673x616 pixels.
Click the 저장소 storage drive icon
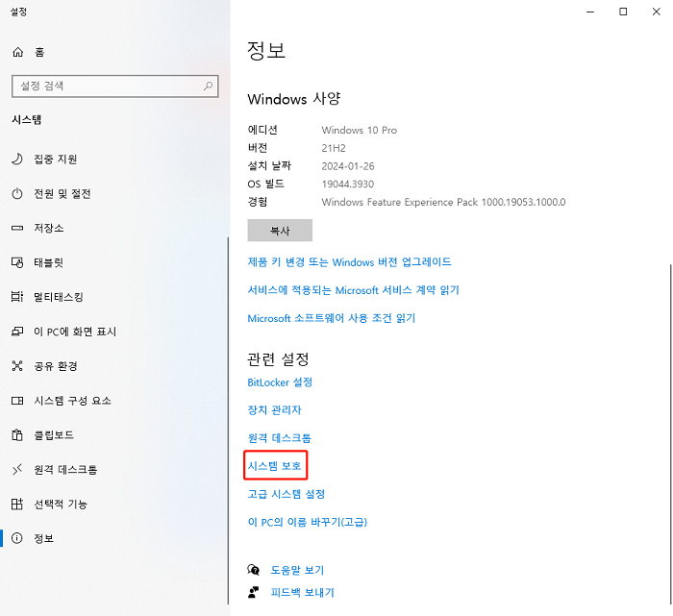tap(17, 228)
